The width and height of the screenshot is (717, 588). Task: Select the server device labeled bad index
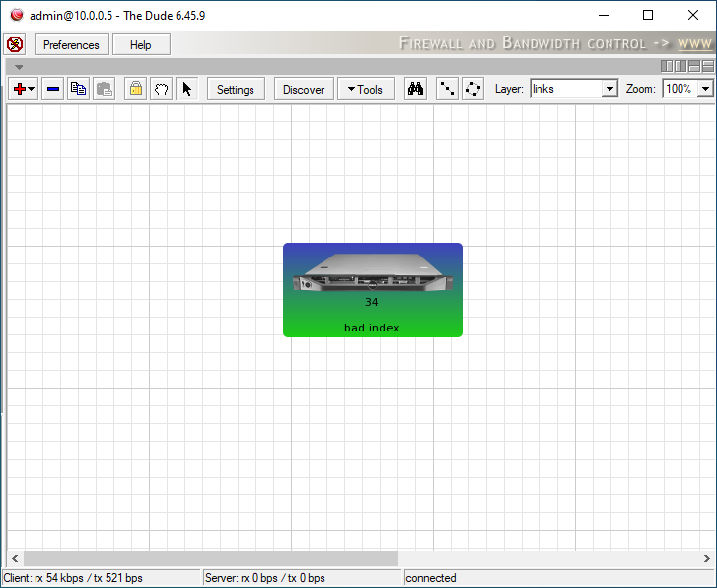tap(373, 290)
